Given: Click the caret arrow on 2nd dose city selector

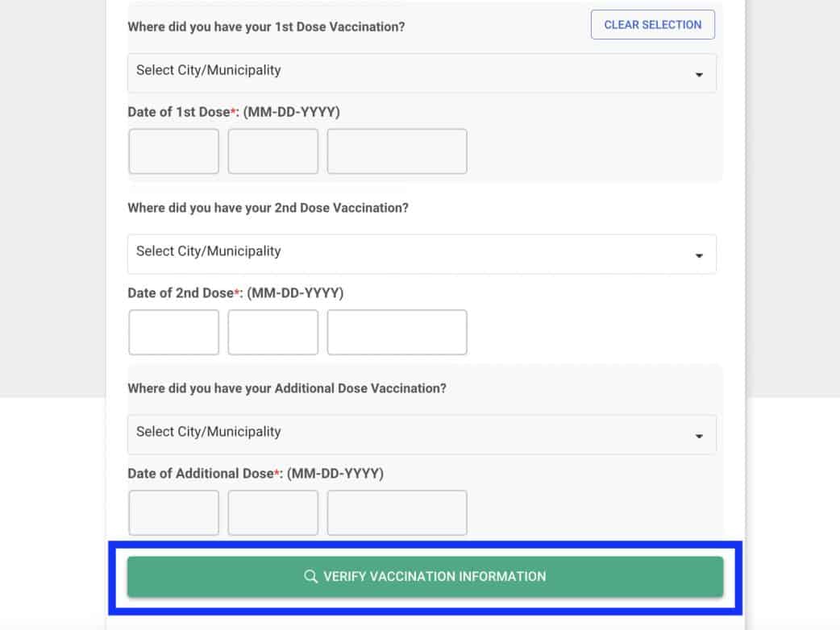Looking at the screenshot, I should click(699, 255).
